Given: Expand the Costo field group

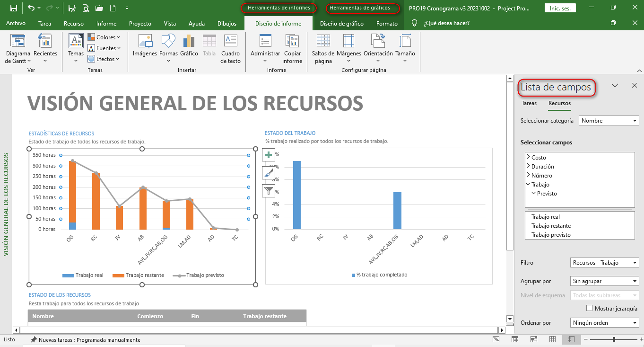Looking at the screenshot, I should pyautogui.click(x=528, y=157).
